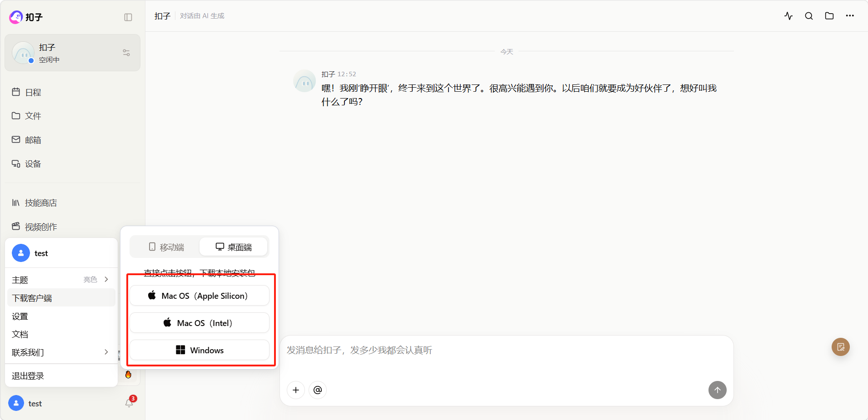Click the 扣子 title in the chat header
Image resolution: width=868 pixels, height=420 pixels.
pyautogui.click(x=162, y=16)
